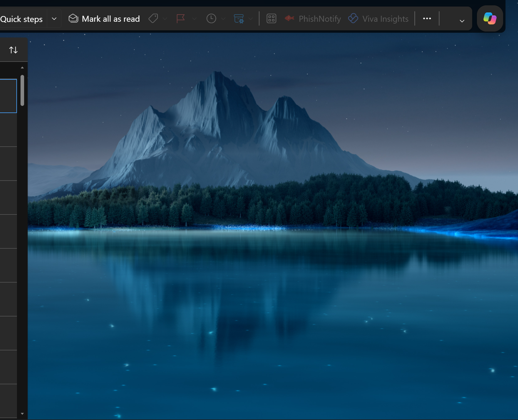518x420 pixels.
Task: Open the apps grid icon
Action: point(271,18)
